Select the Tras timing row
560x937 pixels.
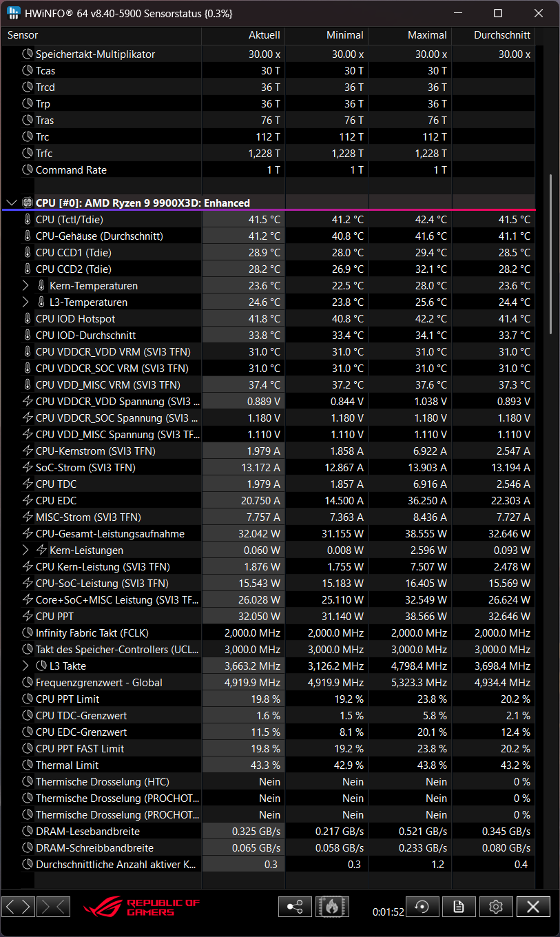coord(269,120)
